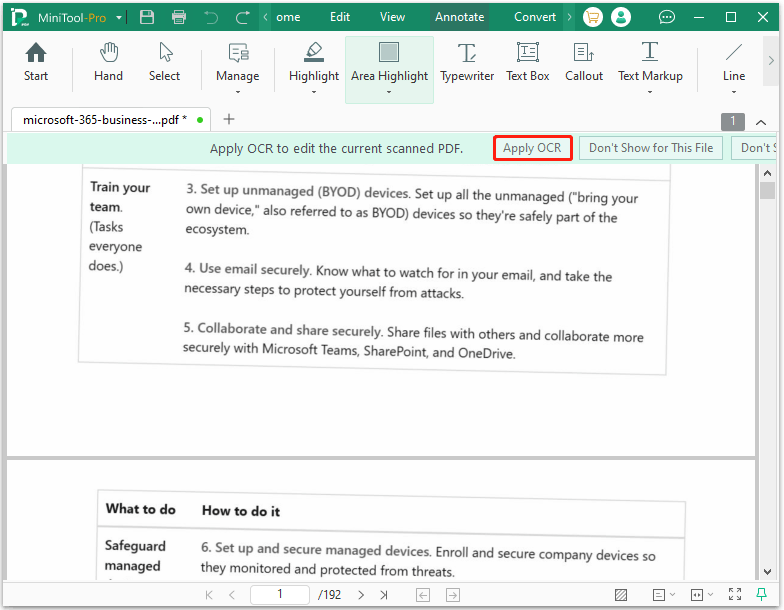This screenshot has height=610, width=784.
Task: Open the Home ribbon tab
Action: (288, 17)
